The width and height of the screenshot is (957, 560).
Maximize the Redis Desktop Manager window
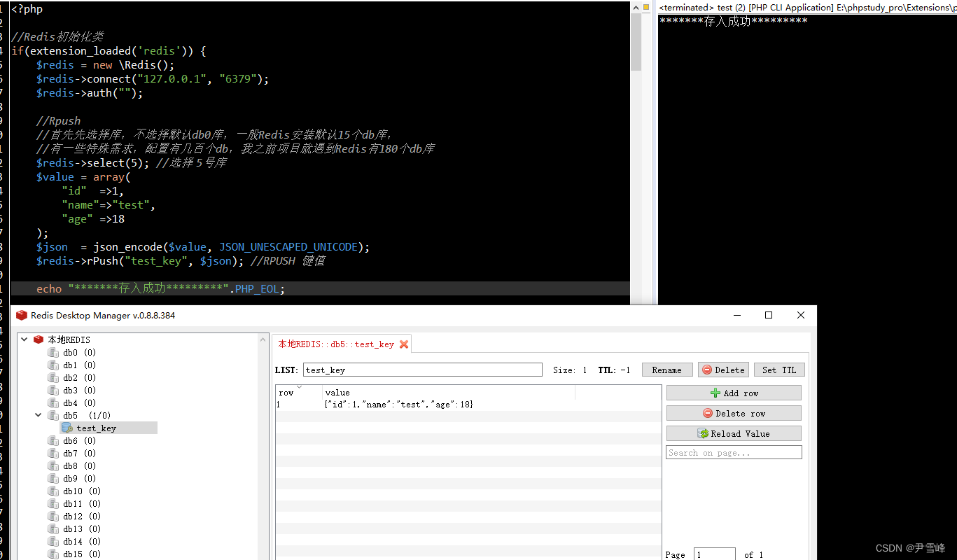(x=769, y=315)
